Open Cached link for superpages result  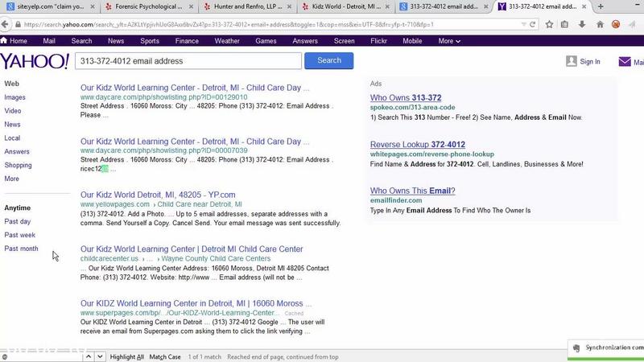(x=294, y=313)
